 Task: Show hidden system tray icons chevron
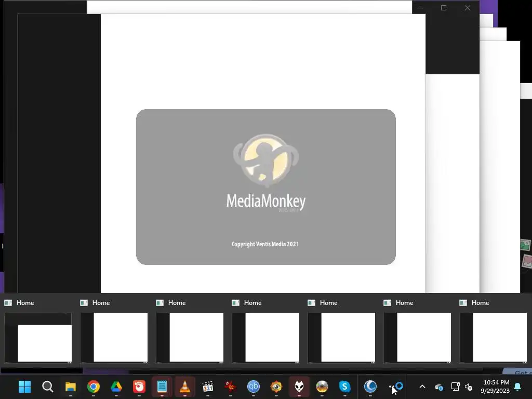pyautogui.click(x=422, y=387)
